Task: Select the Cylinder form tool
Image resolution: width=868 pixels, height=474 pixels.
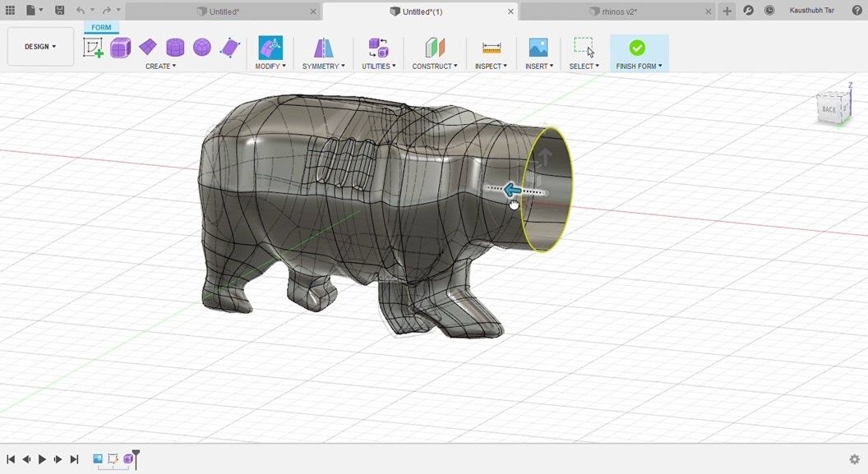Action: (175, 48)
